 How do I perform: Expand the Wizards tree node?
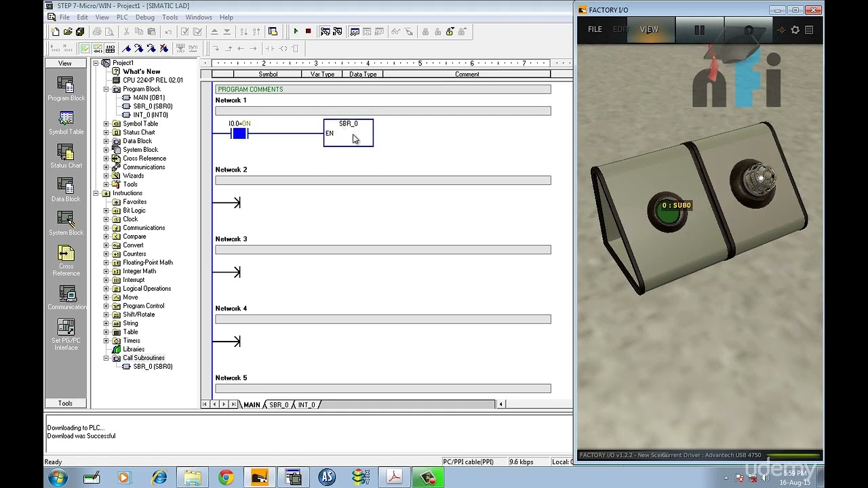(x=106, y=176)
